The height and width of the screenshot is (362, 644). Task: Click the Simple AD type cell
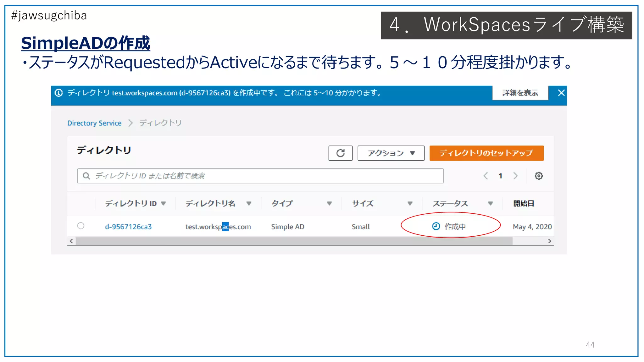[x=288, y=227]
